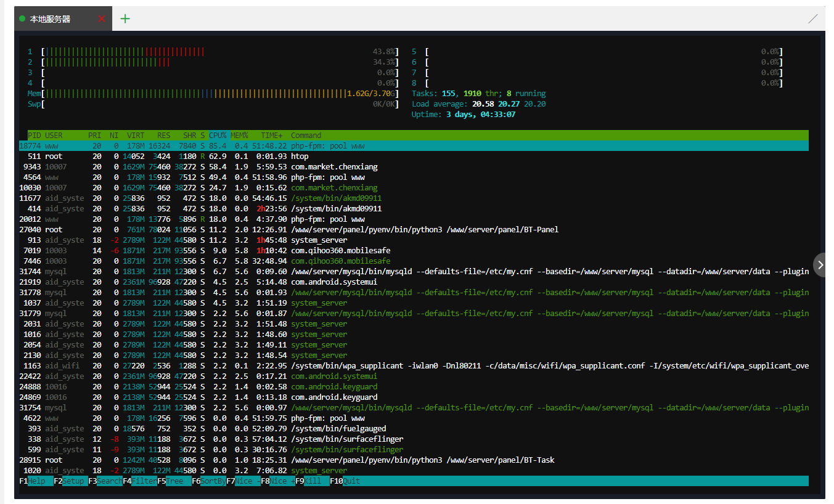Select akmd09911 process row PID 414
Image resolution: width=834 pixels, height=504 pixels.
coord(414,209)
